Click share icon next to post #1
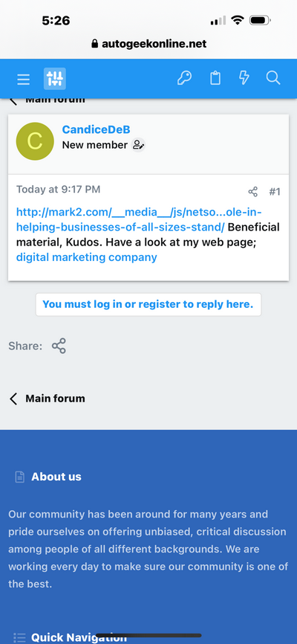This screenshot has width=297, height=644. 253,192
